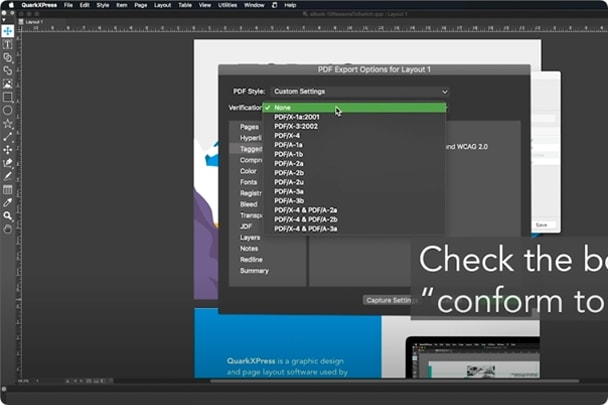Open the Help menu
This screenshot has height=405, width=608.
(290, 5)
